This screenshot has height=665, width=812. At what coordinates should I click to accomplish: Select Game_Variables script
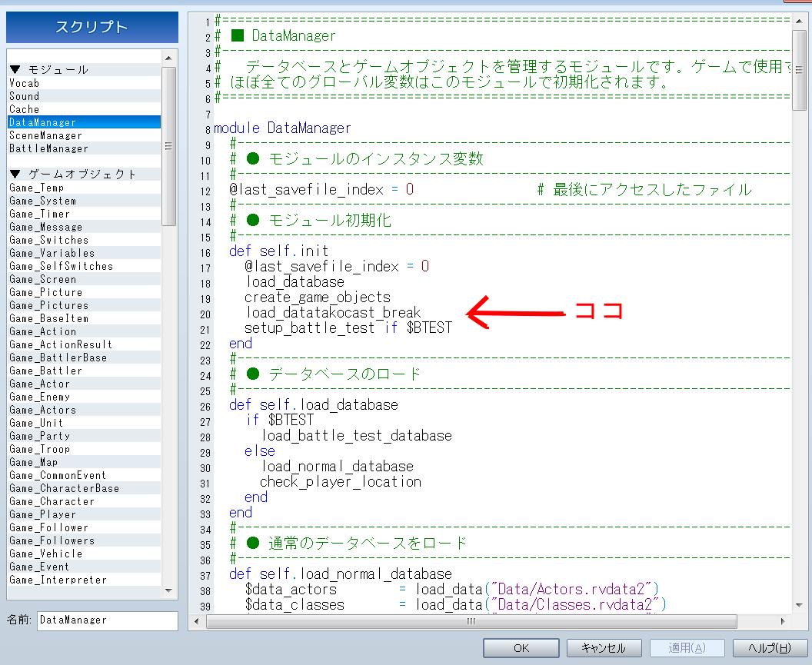pyautogui.click(x=85, y=253)
